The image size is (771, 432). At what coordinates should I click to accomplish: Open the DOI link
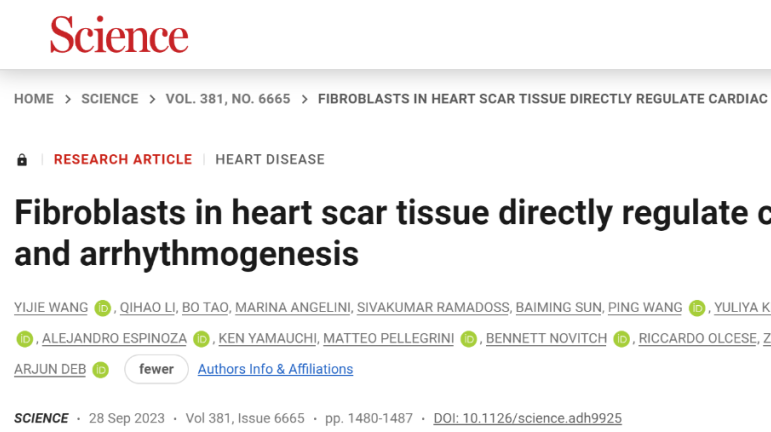tap(527, 418)
